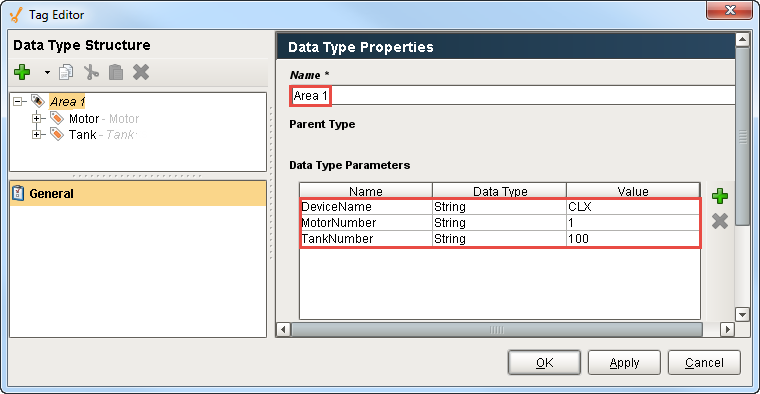Click the copy icon in structure toolbar
This screenshot has width=760, height=394.
pos(66,72)
